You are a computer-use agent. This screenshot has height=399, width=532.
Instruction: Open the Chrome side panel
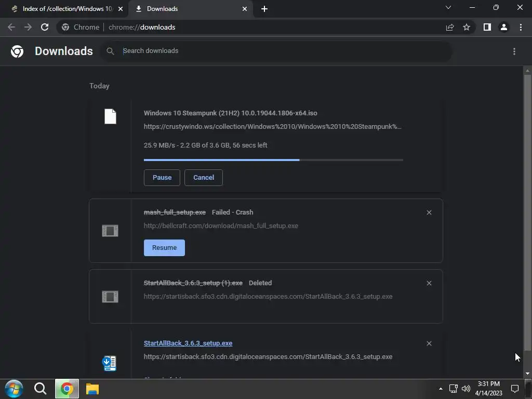(x=487, y=27)
